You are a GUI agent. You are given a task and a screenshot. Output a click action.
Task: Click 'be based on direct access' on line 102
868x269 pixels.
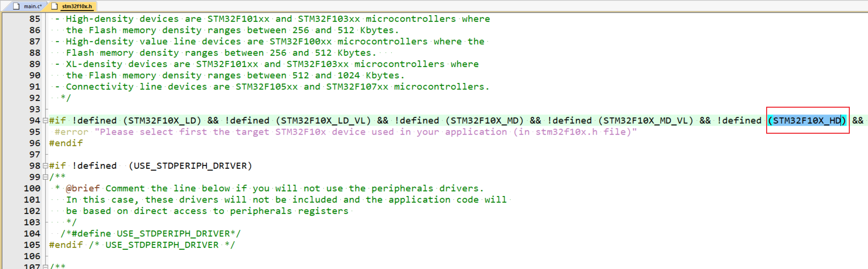[136, 211]
